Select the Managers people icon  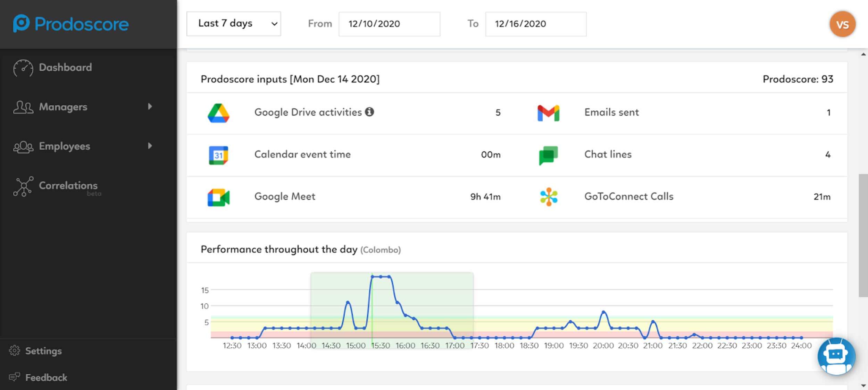click(x=23, y=107)
